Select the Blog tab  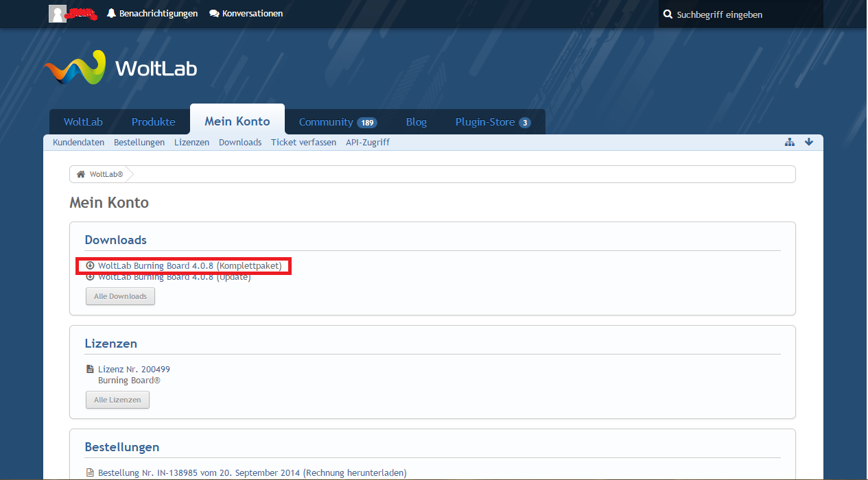coord(416,122)
